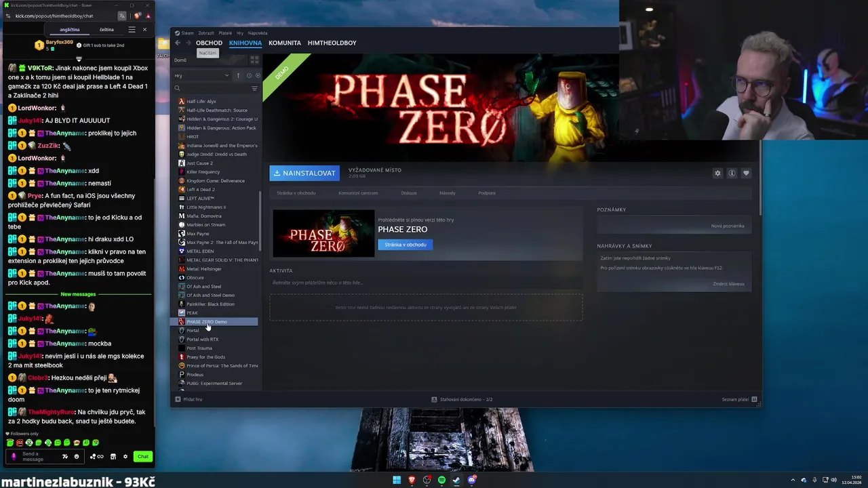Click Nová poznámka in notes panel
This screenshot has height=488, width=868.
[728, 226]
